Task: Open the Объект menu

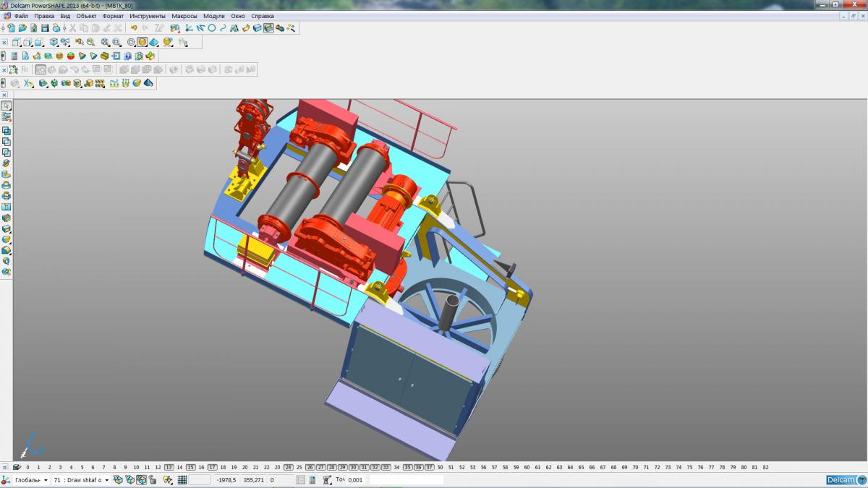Action: click(86, 16)
